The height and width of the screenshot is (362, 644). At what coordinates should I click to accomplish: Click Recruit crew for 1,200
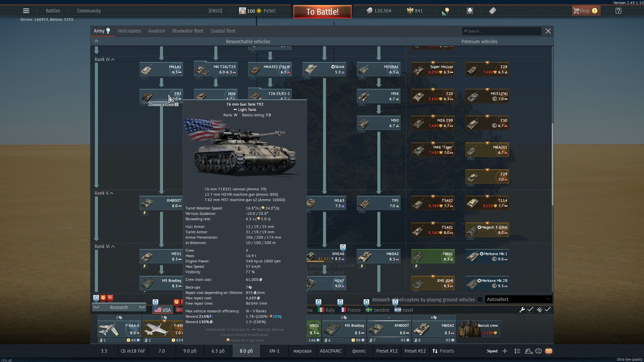479,329
